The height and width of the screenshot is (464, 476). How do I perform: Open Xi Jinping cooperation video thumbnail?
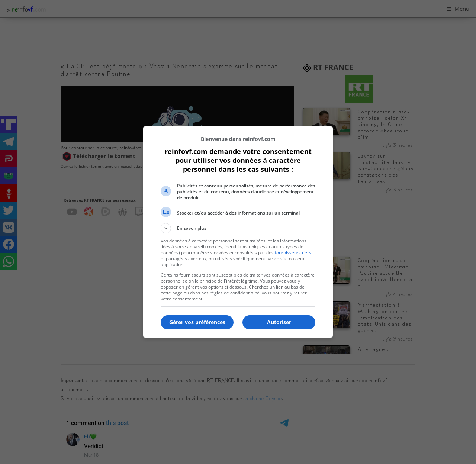tap(327, 122)
